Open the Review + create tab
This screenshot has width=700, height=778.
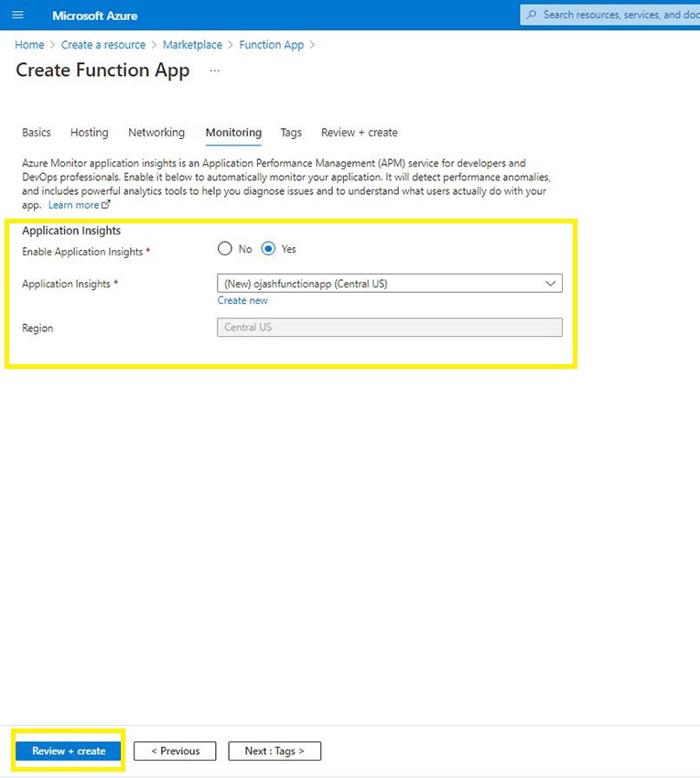360,133
